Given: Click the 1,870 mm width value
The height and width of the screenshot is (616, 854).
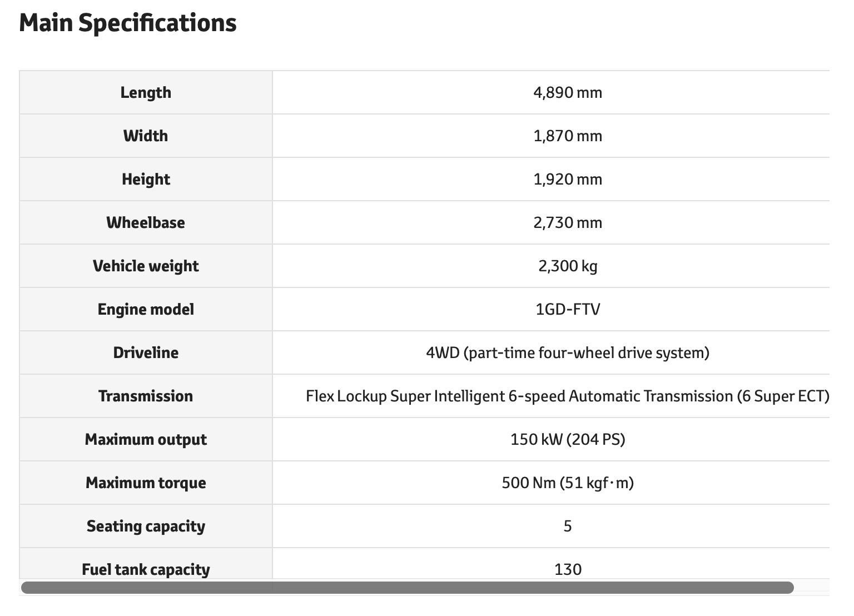Looking at the screenshot, I should (x=567, y=136).
